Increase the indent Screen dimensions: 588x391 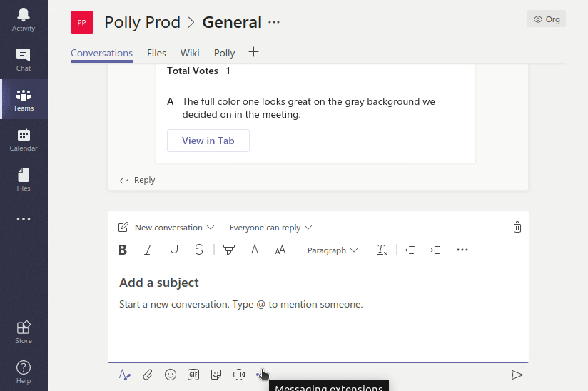click(437, 250)
